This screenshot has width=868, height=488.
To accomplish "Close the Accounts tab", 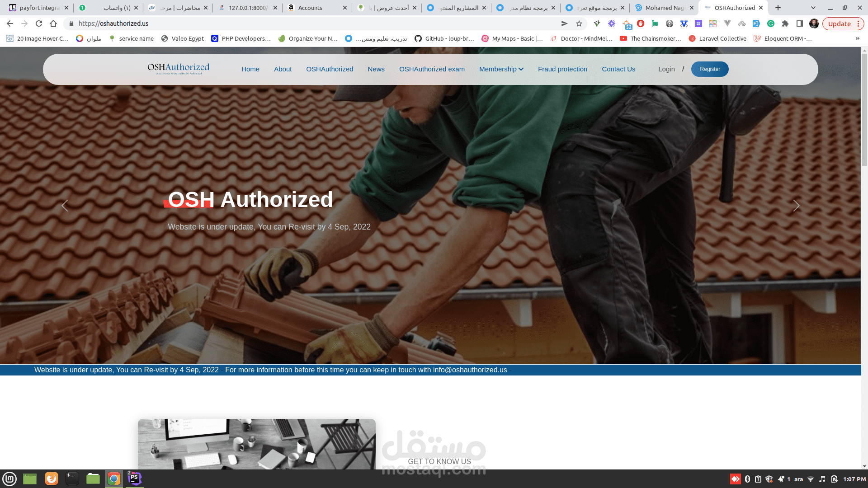I will tap(345, 8).
